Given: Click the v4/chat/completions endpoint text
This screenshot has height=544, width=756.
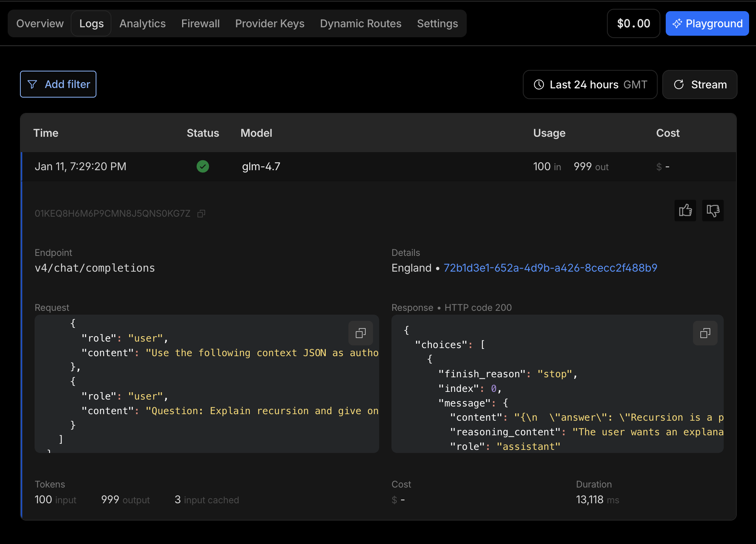Looking at the screenshot, I should click(x=95, y=268).
